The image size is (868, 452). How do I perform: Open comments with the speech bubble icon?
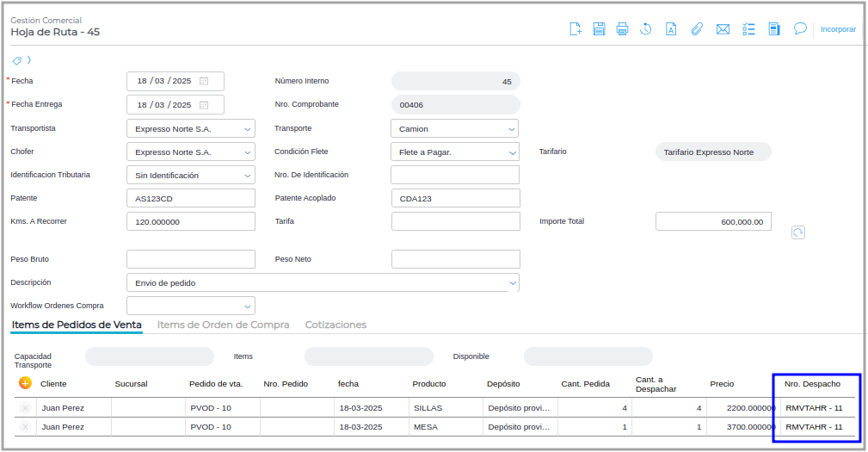pos(800,28)
